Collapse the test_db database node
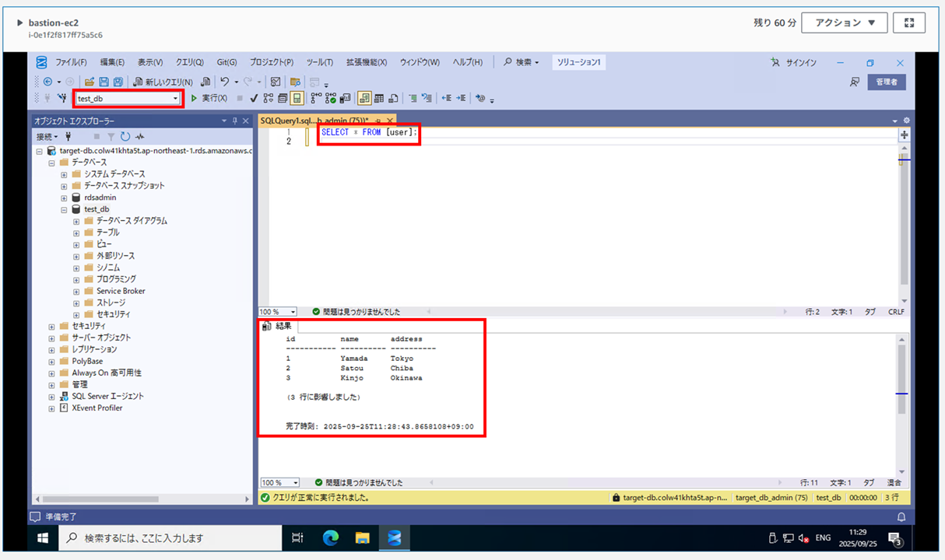The width and height of the screenshot is (945, 560). (x=65, y=209)
